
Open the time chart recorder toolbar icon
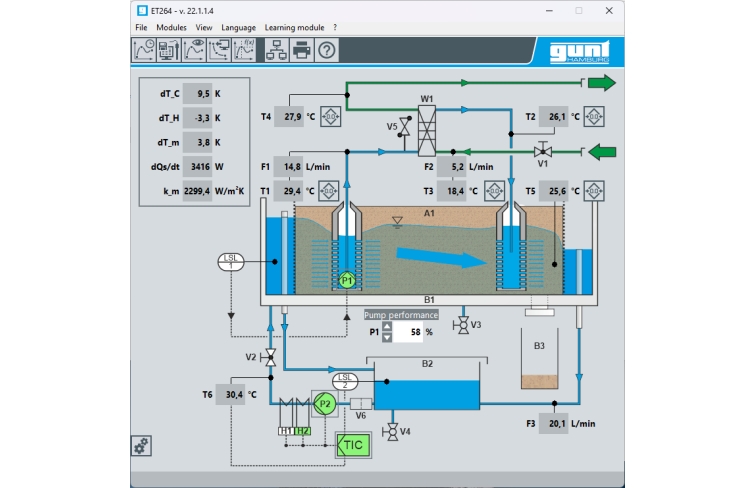[x=144, y=50]
